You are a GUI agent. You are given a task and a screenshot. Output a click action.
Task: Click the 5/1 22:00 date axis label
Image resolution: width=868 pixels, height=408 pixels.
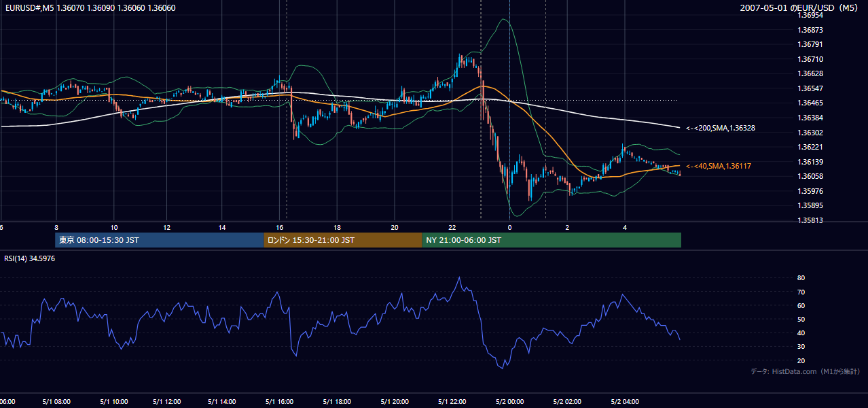click(x=452, y=402)
